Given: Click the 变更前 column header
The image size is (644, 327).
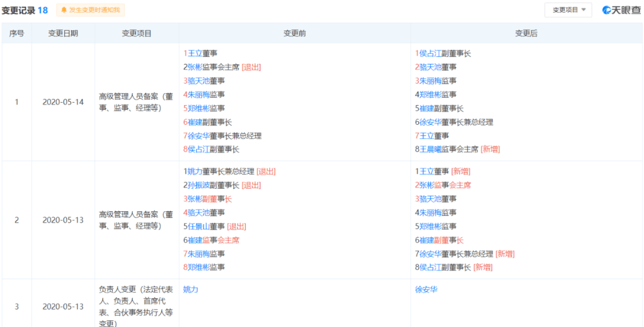Looking at the screenshot, I should pos(295,33).
